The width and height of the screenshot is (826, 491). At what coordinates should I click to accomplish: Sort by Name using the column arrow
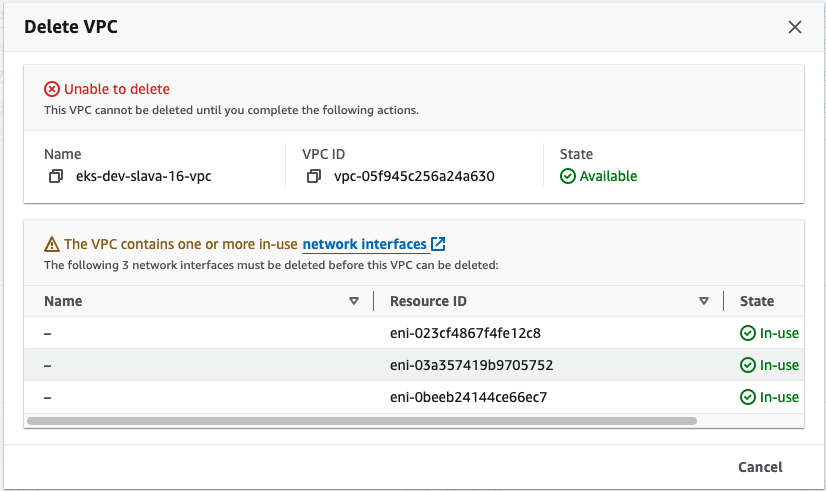pos(354,301)
